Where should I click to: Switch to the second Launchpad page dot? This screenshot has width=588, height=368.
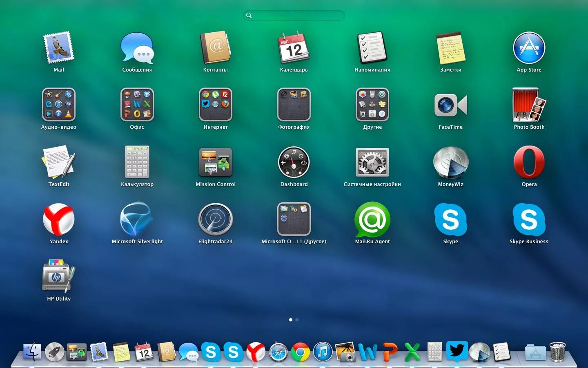coord(297,320)
